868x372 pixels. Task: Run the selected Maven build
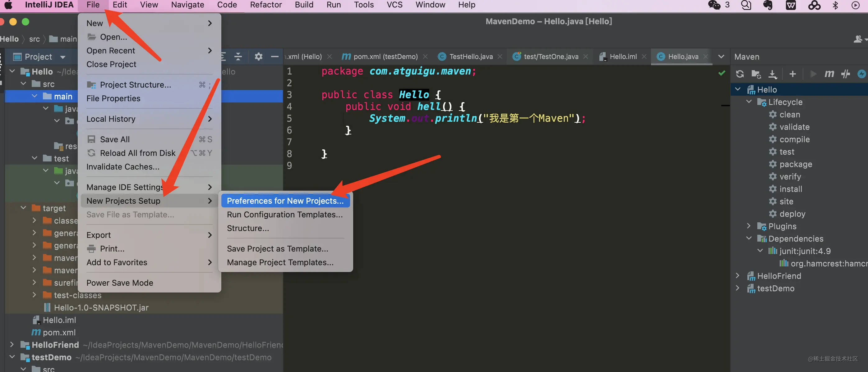[x=813, y=74]
